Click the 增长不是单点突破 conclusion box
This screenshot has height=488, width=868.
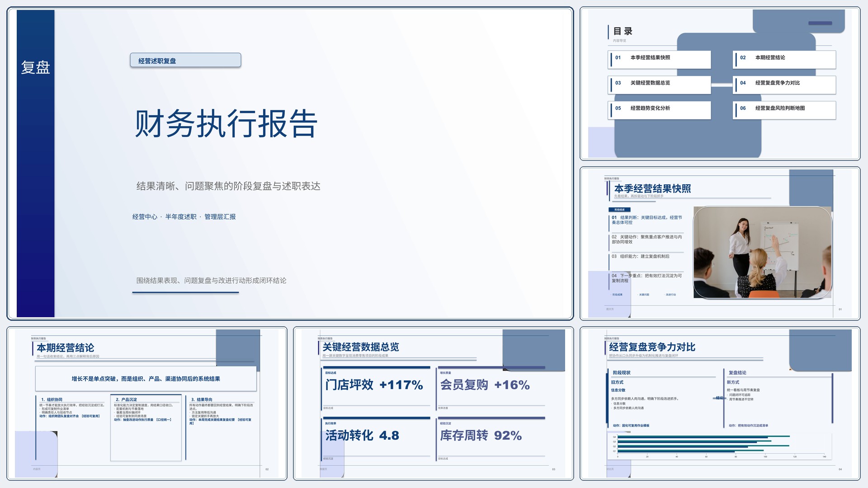pyautogui.click(x=146, y=379)
